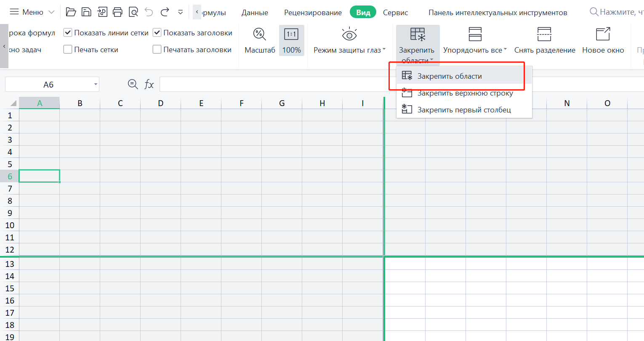The width and height of the screenshot is (644, 341).
Task: Open Print Preview from quick toolbar
Action: [x=133, y=12]
